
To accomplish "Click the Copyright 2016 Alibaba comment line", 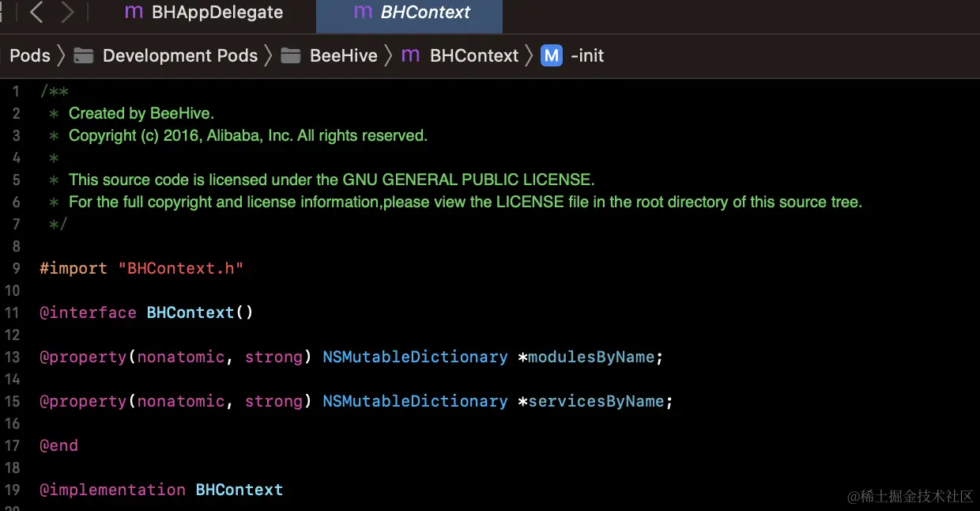I will coord(248,135).
